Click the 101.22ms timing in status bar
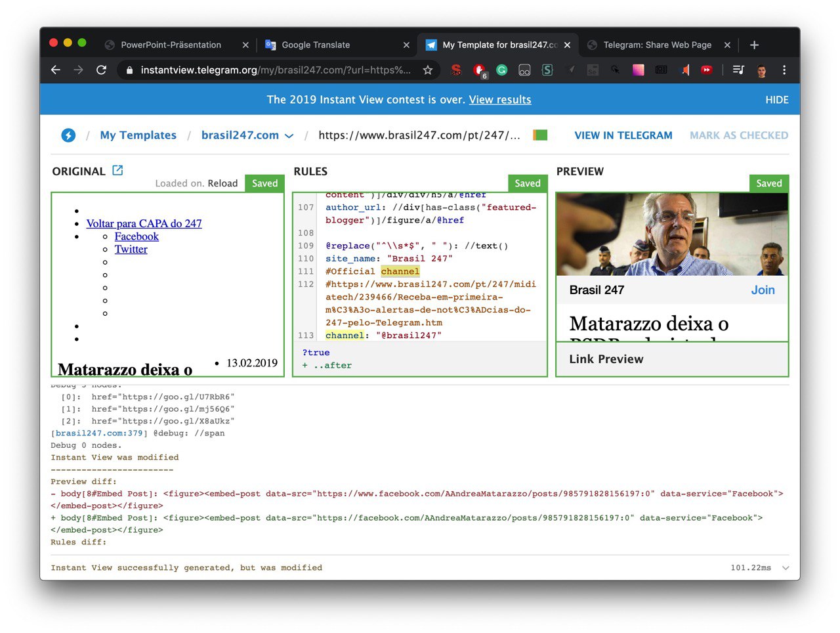The width and height of the screenshot is (840, 633). pyautogui.click(x=751, y=568)
